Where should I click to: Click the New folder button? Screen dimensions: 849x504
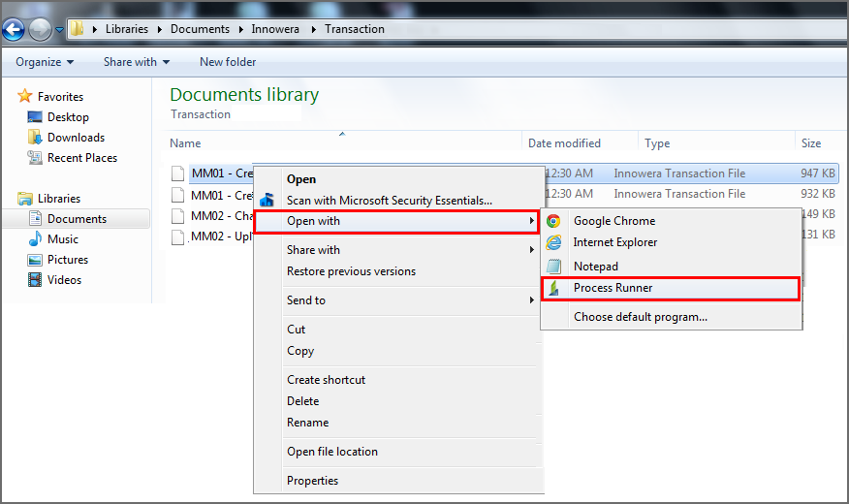228,62
